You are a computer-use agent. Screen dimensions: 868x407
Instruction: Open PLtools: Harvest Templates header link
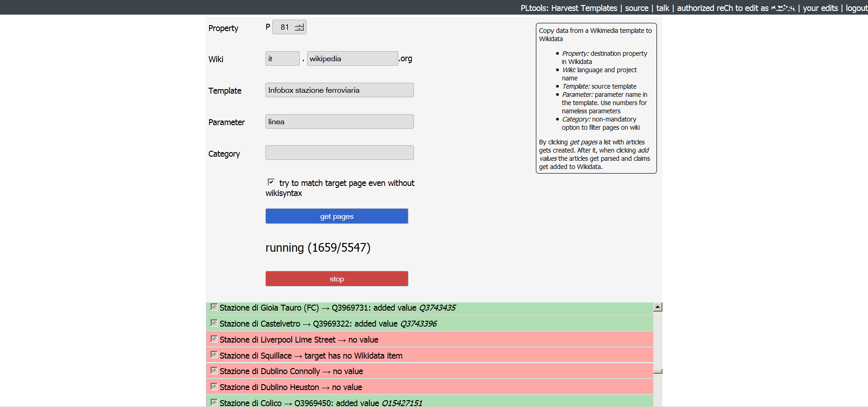pos(568,8)
